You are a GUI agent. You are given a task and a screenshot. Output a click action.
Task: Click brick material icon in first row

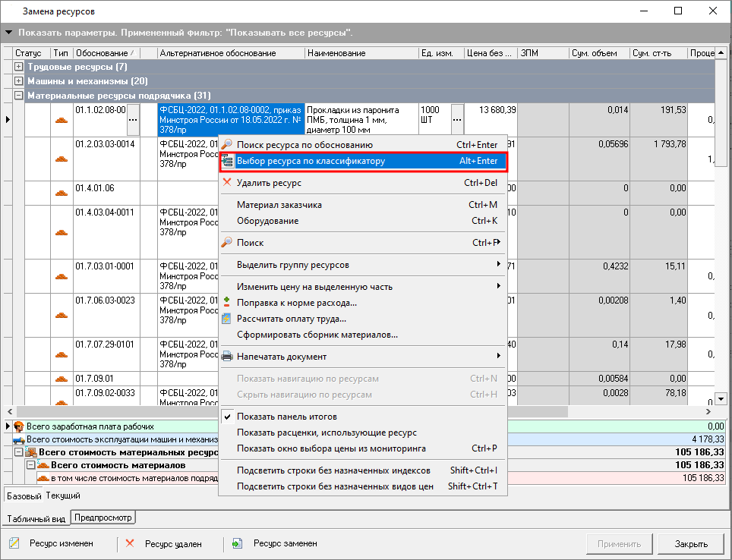62,120
